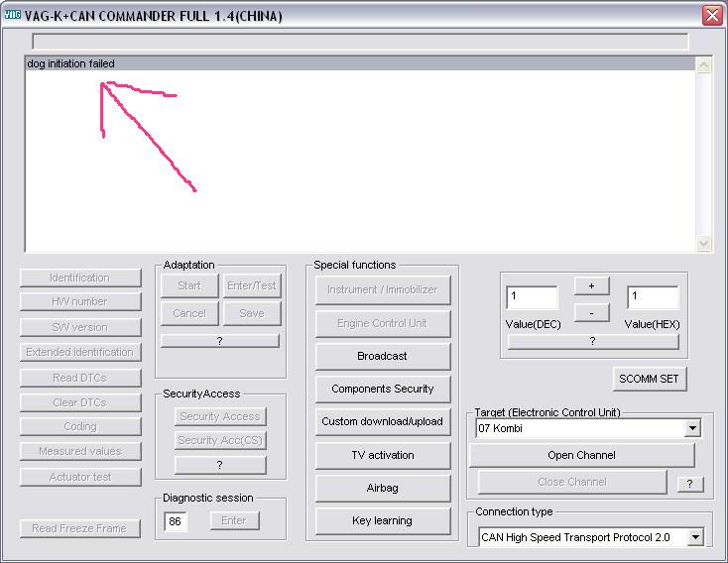Image resolution: width=728 pixels, height=563 pixels.
Task: Click the Security Acc(CS) button
Action: pos(220,440)
